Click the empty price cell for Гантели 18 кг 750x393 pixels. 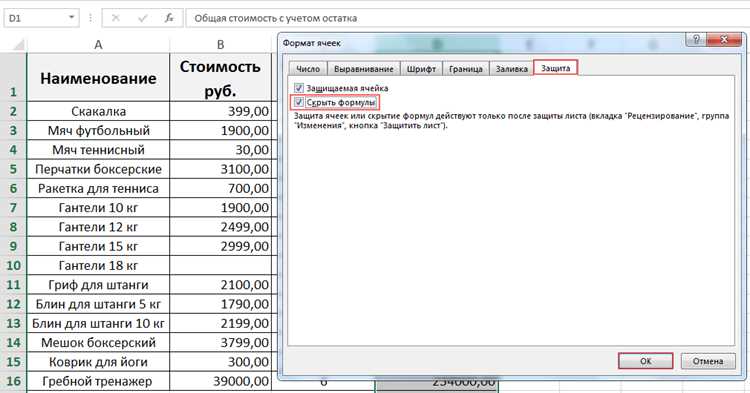click(221, 265)
